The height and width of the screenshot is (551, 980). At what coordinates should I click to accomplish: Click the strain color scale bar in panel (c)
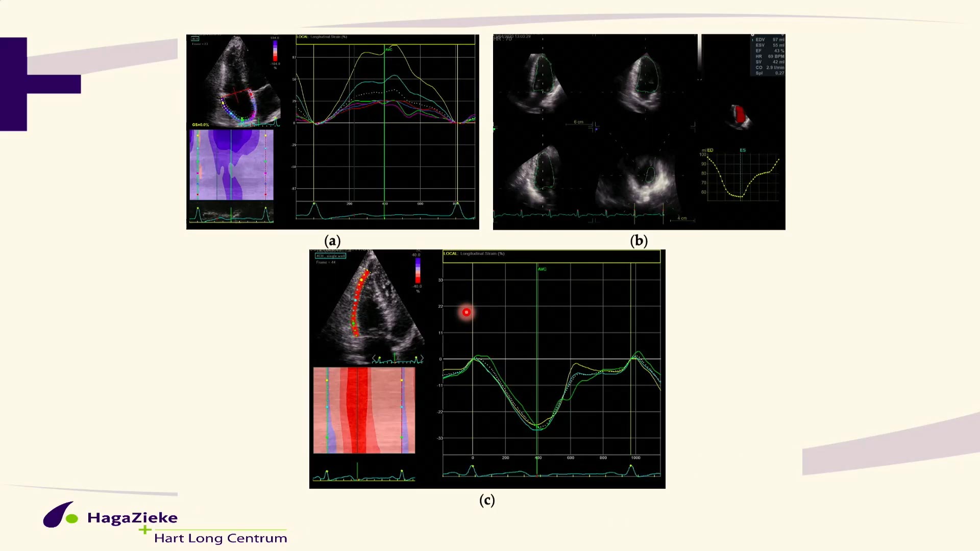(418, 270)
